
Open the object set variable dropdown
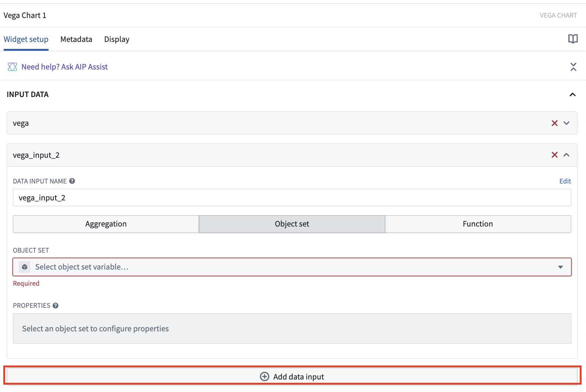[292, 267]
